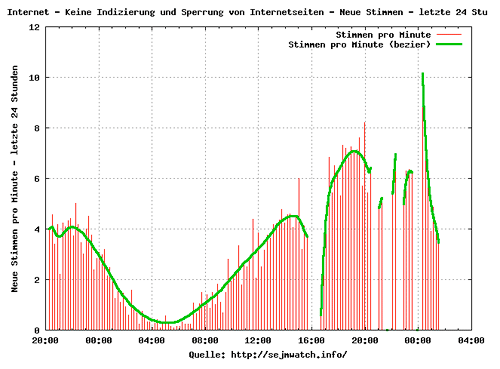Click the y-axis label 'Neue Stimmen pro Minute'
The image size is (500, 369).
[x=14, y=179]
